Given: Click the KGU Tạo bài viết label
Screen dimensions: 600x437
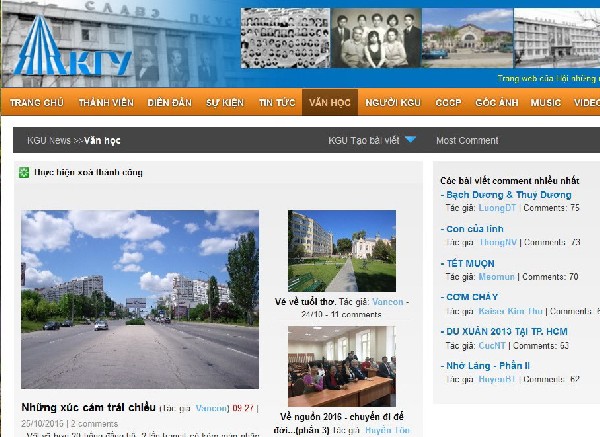Looking at the screenshot, I should [364, 140].
